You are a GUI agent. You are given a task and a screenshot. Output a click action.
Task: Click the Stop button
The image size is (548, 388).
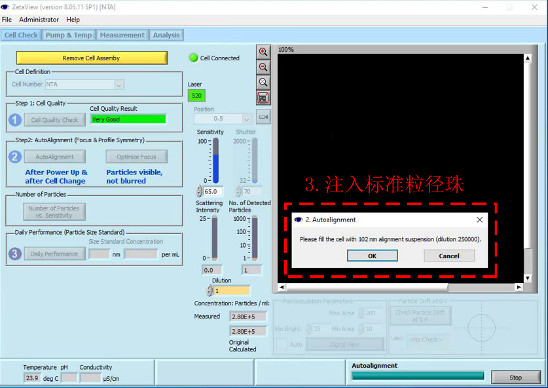point(515,377)
